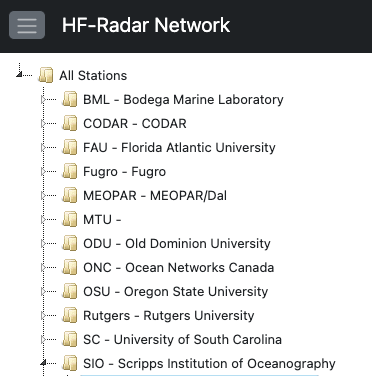Click the ONC folder icon

(x=70, y=267)
